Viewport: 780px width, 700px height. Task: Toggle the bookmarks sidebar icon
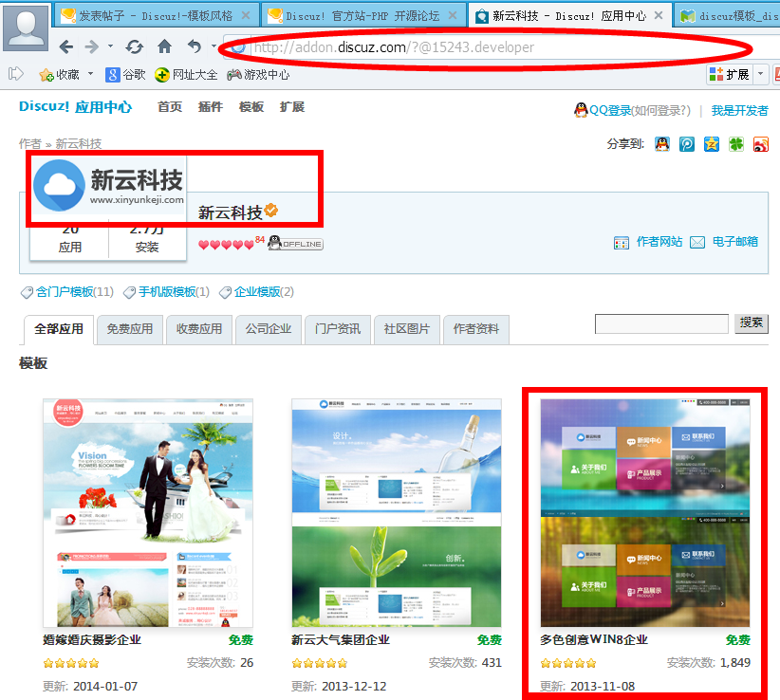(x=16, y=74)
